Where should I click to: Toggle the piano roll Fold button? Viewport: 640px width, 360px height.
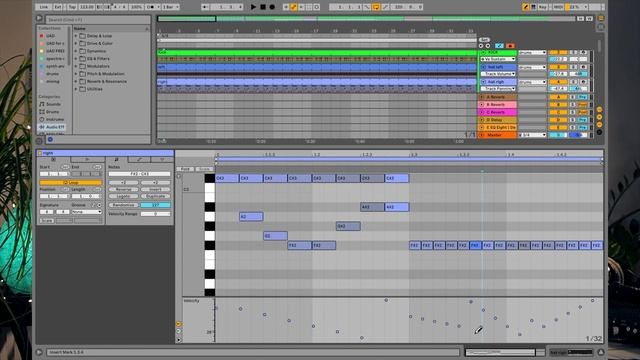(185, 169)
